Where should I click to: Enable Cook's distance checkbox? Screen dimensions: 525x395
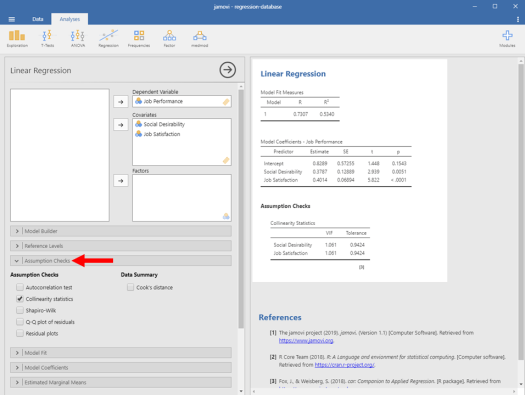point(131,287)
